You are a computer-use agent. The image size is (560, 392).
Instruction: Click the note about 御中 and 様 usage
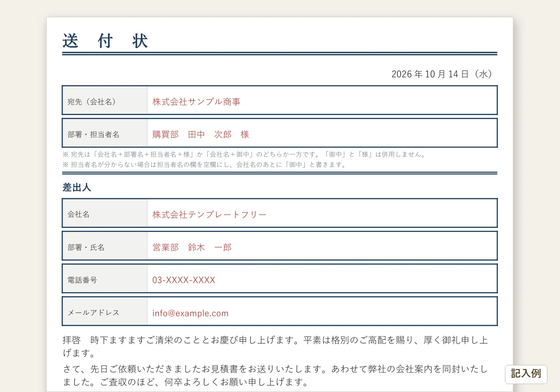click(244, 154)
